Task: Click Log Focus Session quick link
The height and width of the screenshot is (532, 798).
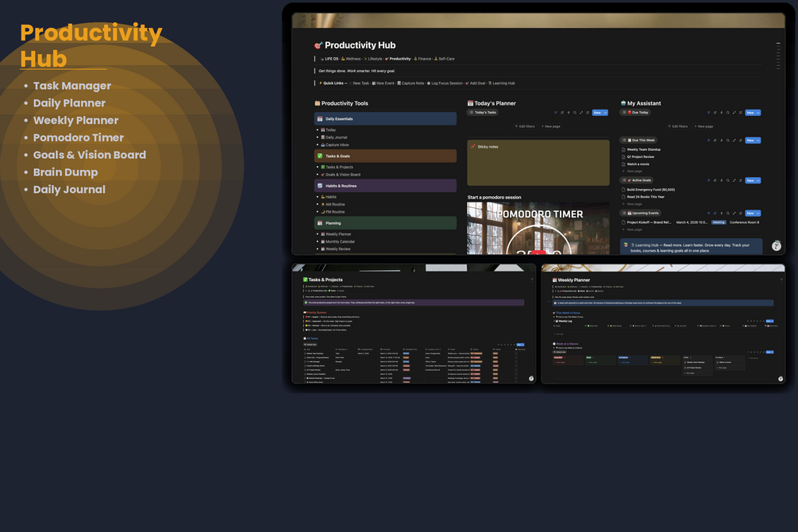Action: click(445, 83)
